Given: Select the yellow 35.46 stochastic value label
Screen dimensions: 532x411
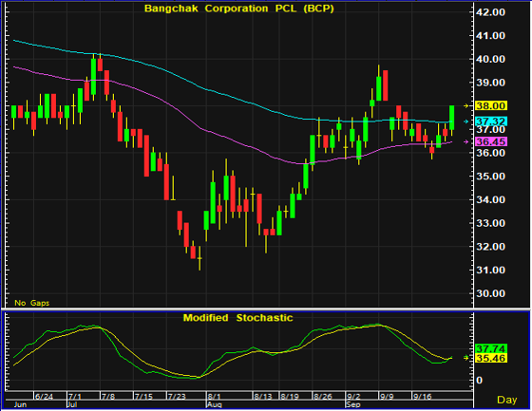Looking at the screenshot, I should (x=491, y=358).
